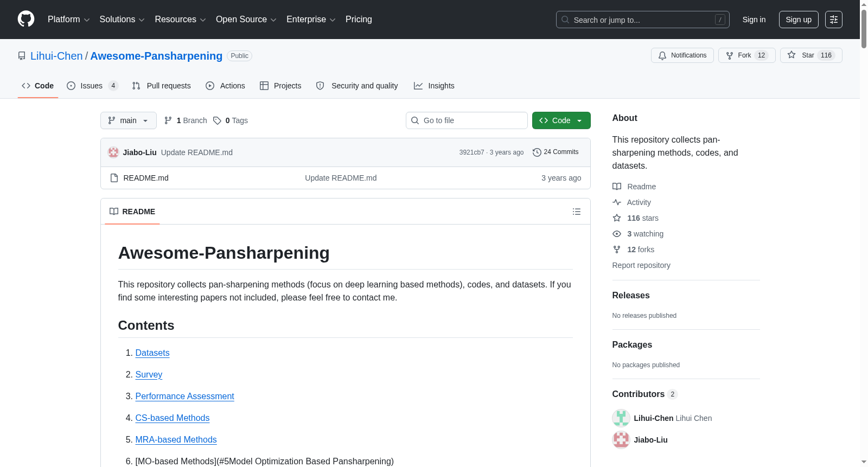Click the stars icon in About

pyautogui.click(x=617, y=218)
